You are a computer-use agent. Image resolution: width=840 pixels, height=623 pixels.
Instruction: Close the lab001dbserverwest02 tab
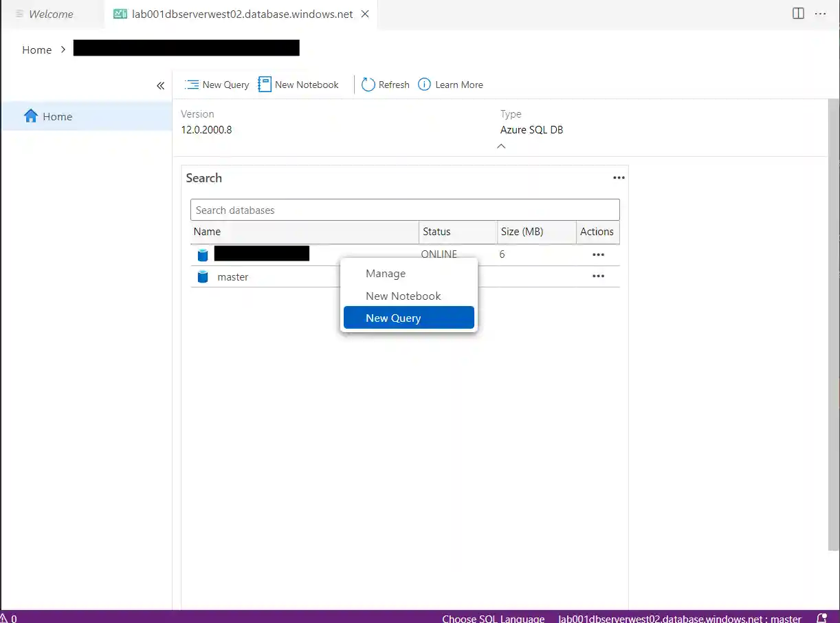point(365,14)
